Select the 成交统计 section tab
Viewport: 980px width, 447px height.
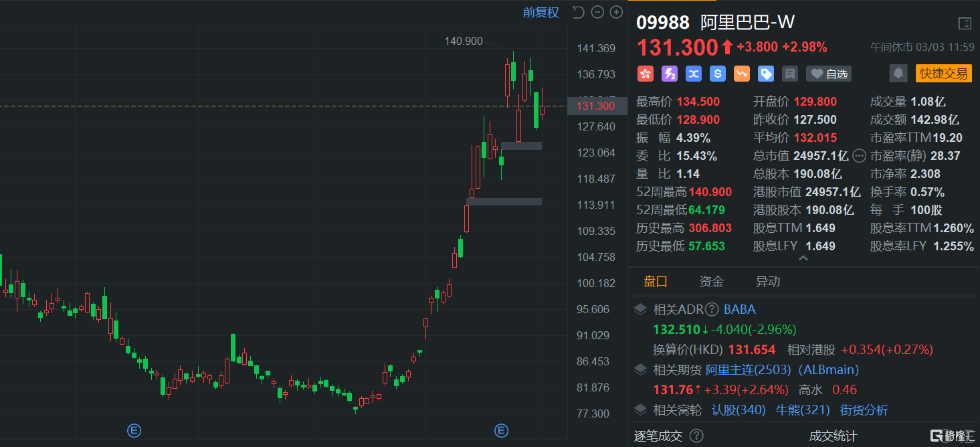point(832,436)
